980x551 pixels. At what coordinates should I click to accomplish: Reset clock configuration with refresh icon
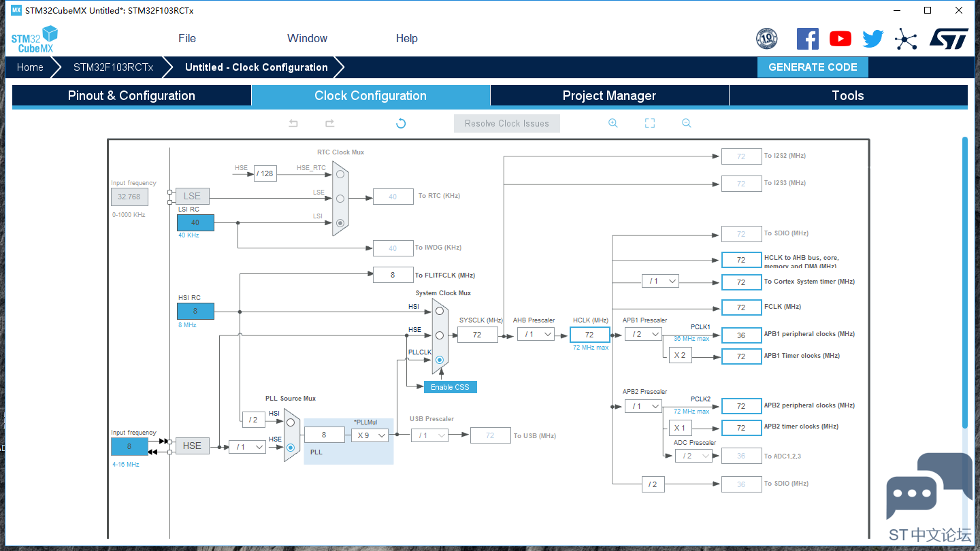click(x=401, y=123)
